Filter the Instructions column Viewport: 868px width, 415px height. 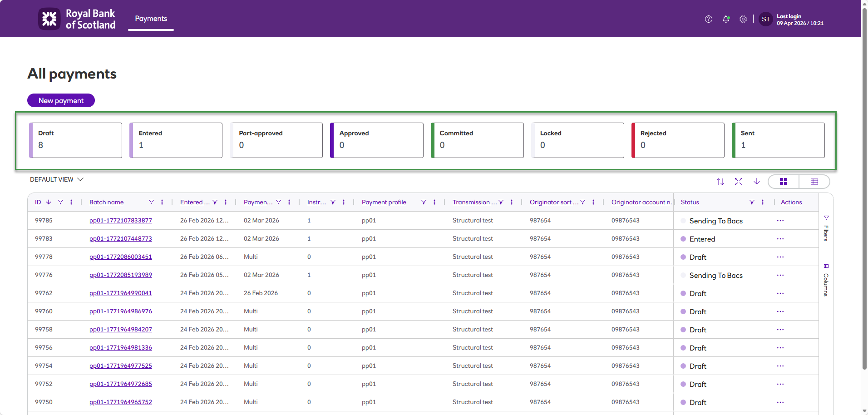333,202
